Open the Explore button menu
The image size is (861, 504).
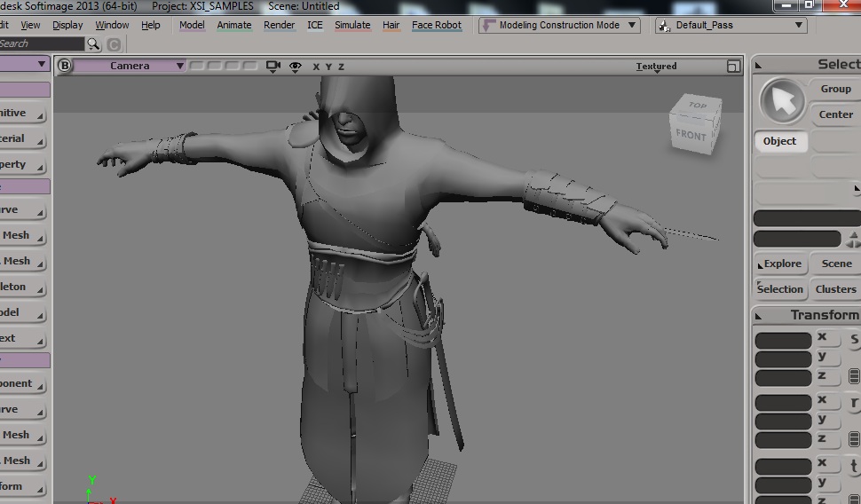[x=780, y=264]
